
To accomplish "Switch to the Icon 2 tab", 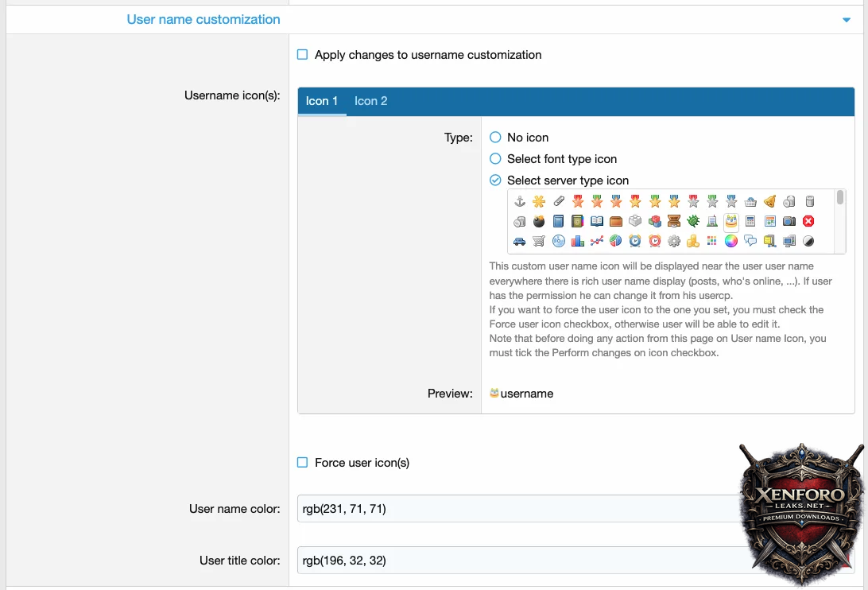I will (370, 101).
